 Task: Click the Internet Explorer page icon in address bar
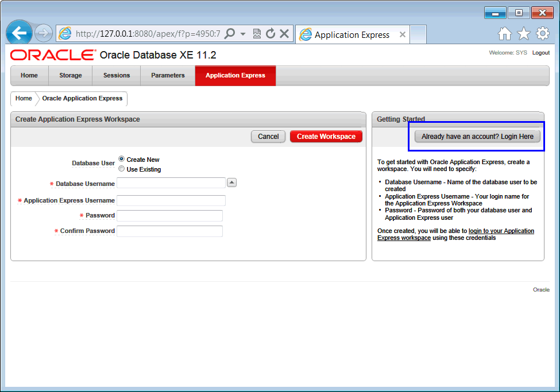[65, 33]
